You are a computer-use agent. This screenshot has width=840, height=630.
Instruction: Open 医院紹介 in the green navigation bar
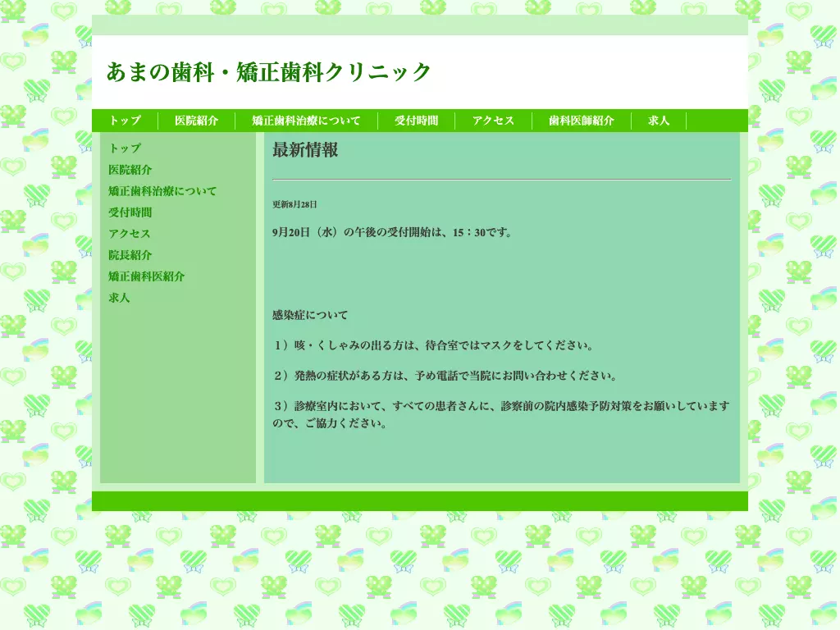[x=196, y=121]
